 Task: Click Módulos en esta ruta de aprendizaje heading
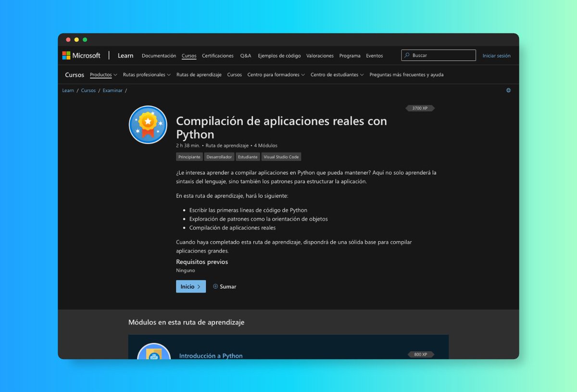186,322
